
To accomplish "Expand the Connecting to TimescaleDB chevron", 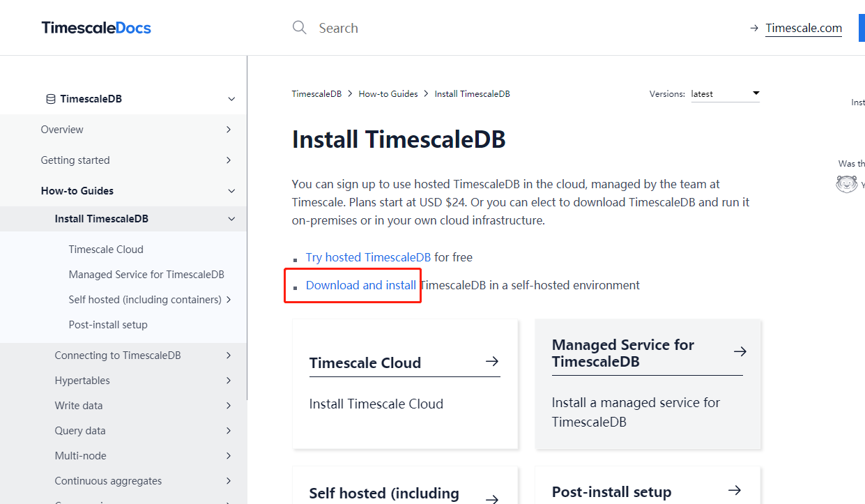I will point(229,356).
